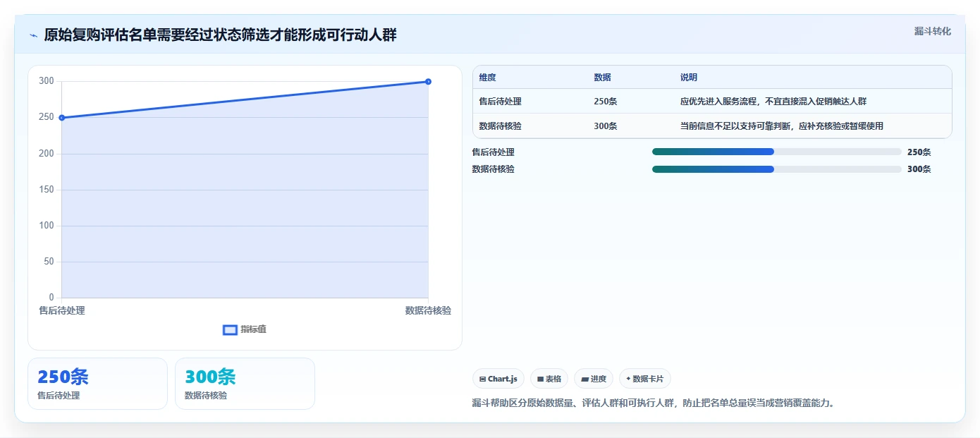
Task: Click the 进度 tag
Action: 593,379
